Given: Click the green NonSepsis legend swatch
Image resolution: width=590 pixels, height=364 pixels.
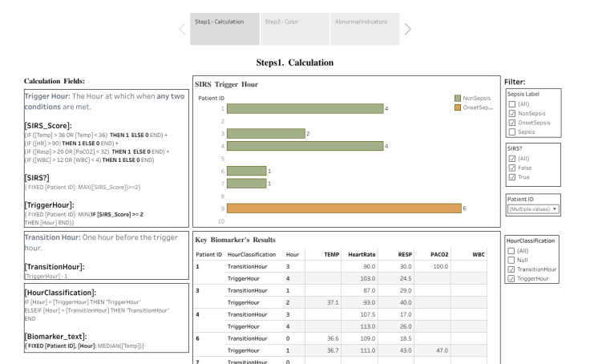Looking at the screenshot, I should [x=458, y=97].
